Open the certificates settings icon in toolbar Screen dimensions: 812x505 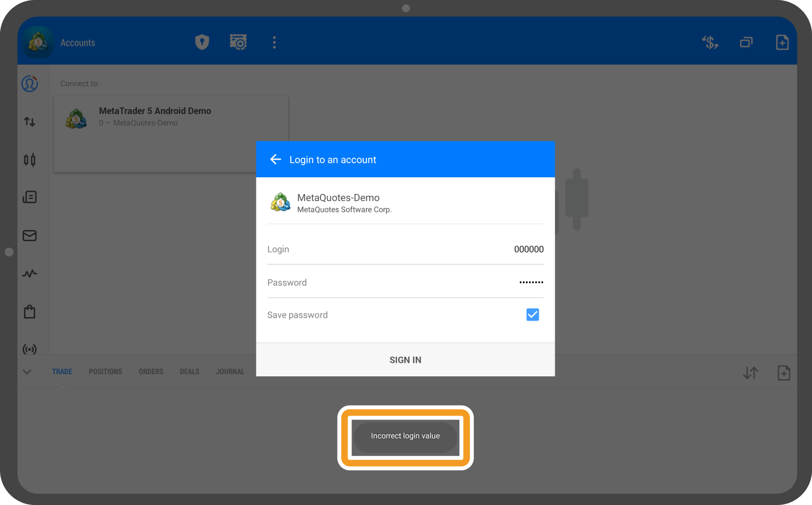point(238,42)
